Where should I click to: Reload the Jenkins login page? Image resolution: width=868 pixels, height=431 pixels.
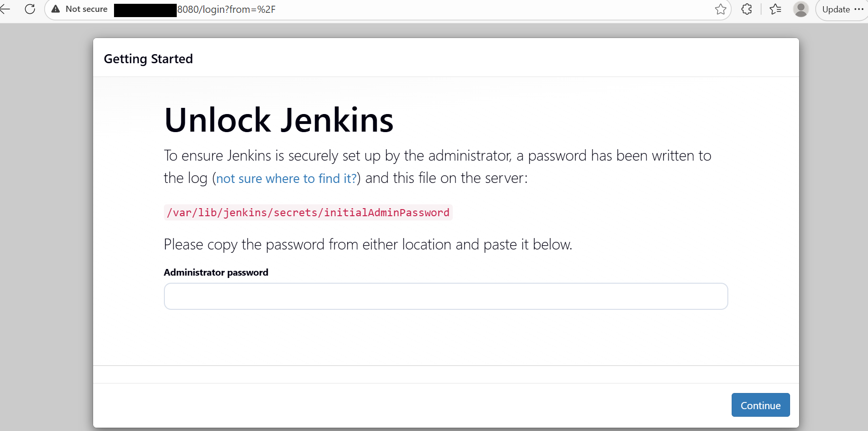coord(30,9)
